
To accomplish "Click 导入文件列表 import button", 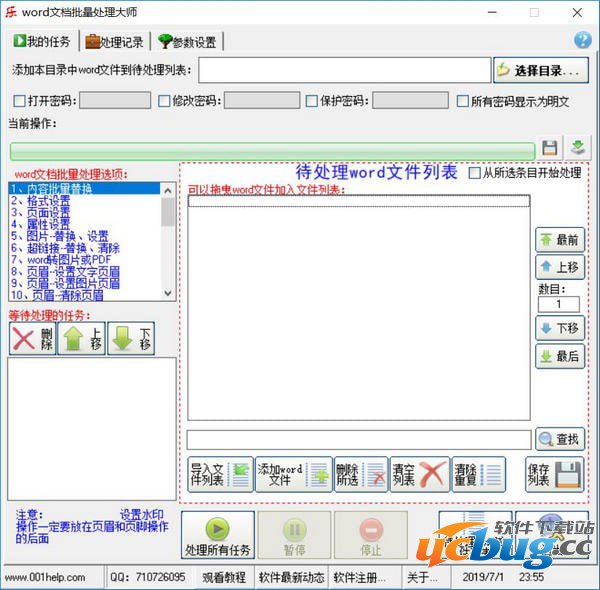I will [x=220, y=474].
